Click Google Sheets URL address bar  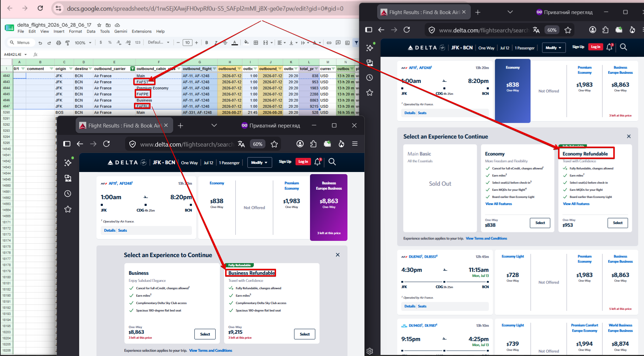205,8
